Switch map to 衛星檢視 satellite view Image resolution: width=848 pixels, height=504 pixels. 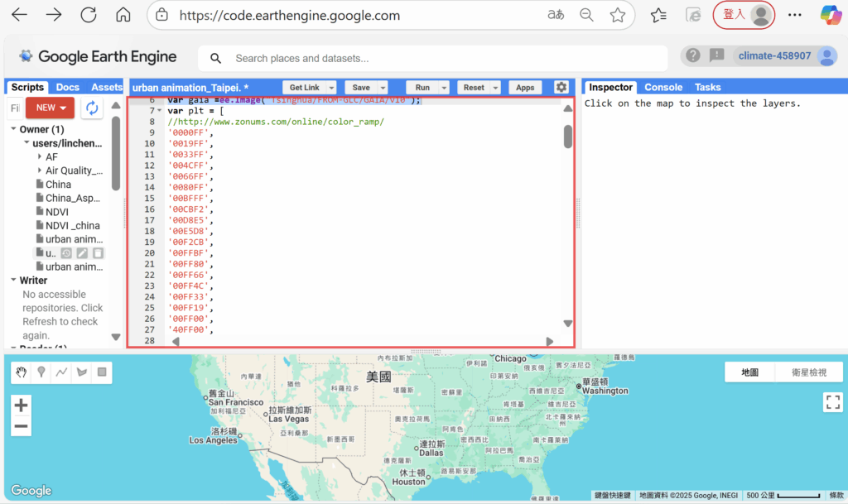(x=808, y=372)
